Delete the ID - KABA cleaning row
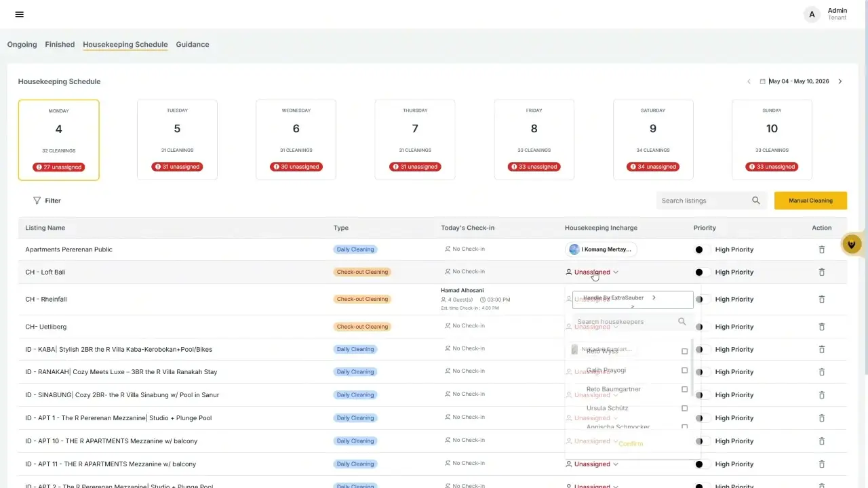 822,350
